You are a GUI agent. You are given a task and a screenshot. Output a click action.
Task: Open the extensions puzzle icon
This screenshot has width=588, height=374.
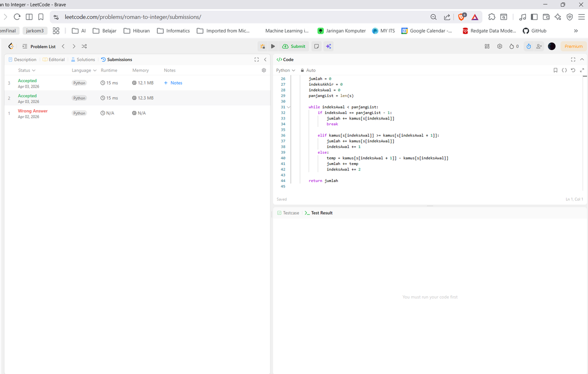pyautogui.click(x=492, y=17)
